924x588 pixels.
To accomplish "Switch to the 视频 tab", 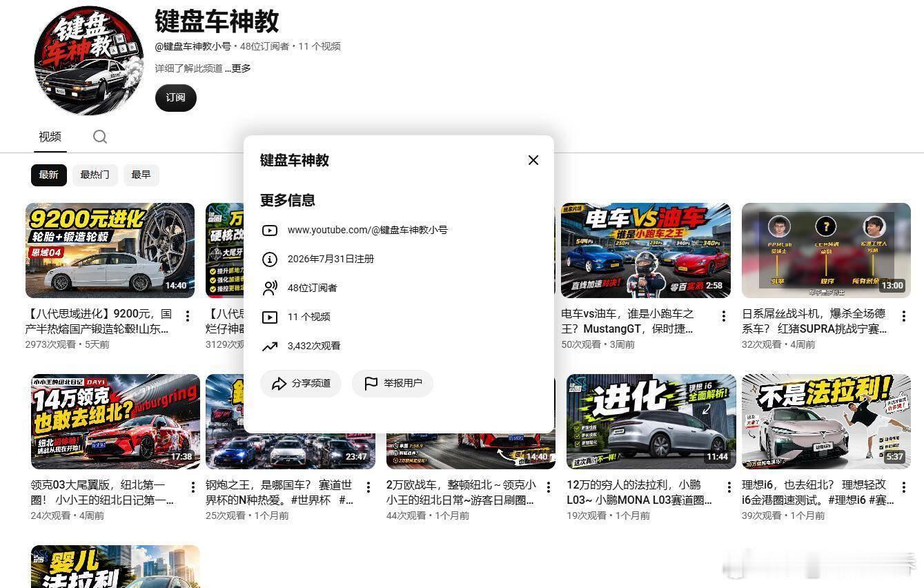I will tap(50, 137).
